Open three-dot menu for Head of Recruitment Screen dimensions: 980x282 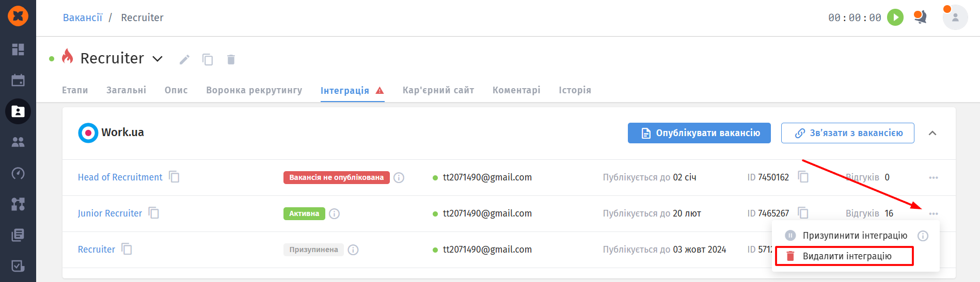[x=934, y=178]
